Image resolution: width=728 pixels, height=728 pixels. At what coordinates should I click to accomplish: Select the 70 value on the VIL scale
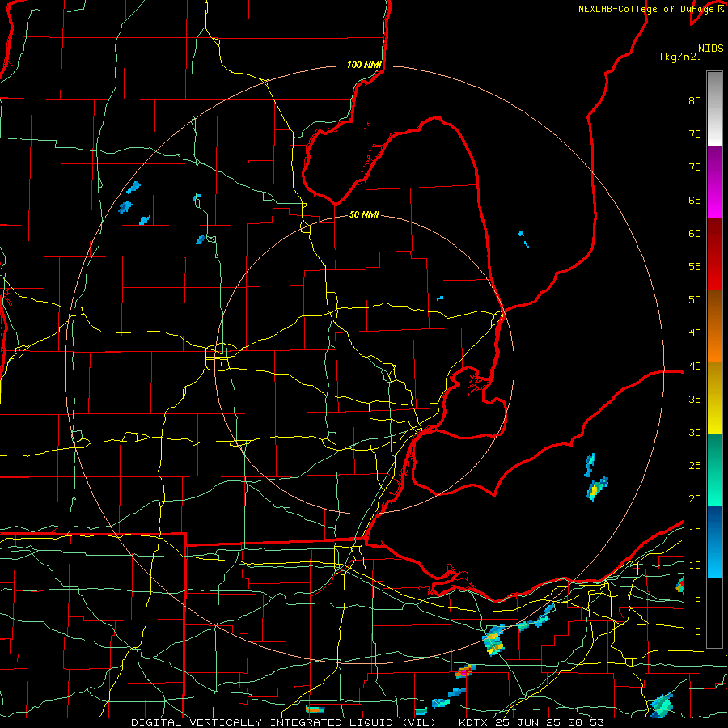[695, 167]
